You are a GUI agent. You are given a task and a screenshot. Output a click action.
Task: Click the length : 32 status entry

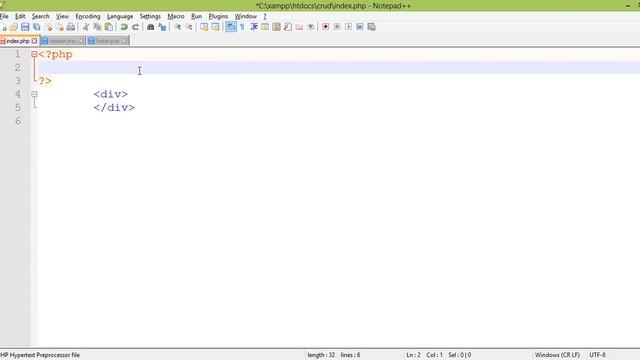click(x=321, y=355)
